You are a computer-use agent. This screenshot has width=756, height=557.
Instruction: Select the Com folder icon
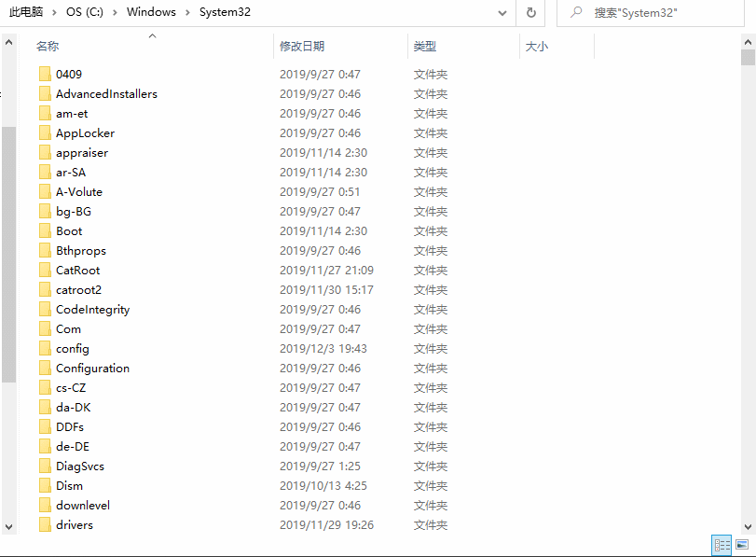click(x=45, y=328)
